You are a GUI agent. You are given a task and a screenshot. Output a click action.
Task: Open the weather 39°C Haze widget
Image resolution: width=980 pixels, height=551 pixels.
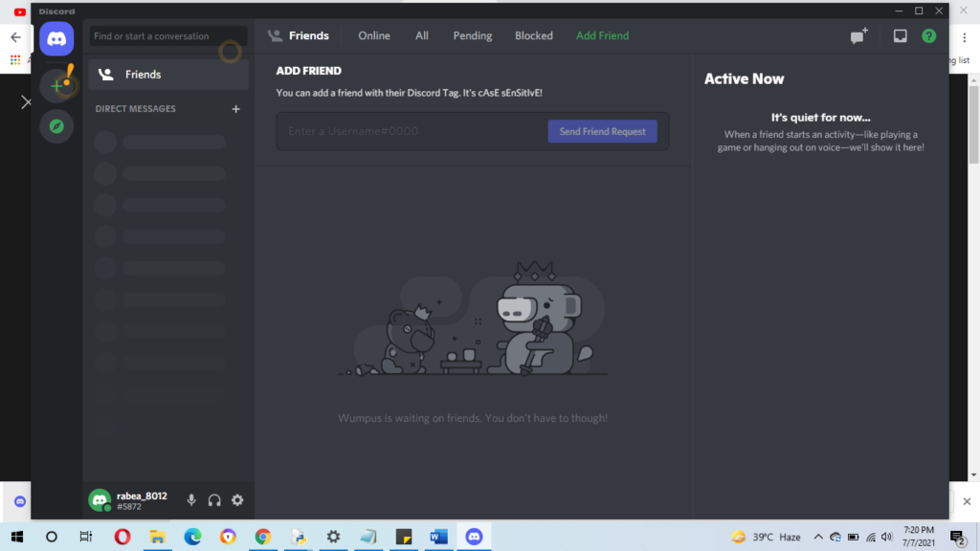pyautogui.click(x=767, y=537)
